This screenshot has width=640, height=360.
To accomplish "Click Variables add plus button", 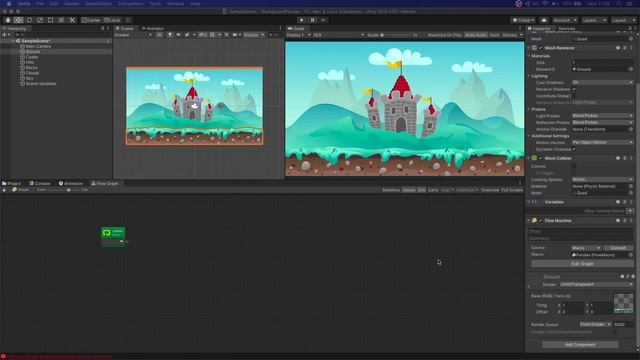I will click(630, 211).
